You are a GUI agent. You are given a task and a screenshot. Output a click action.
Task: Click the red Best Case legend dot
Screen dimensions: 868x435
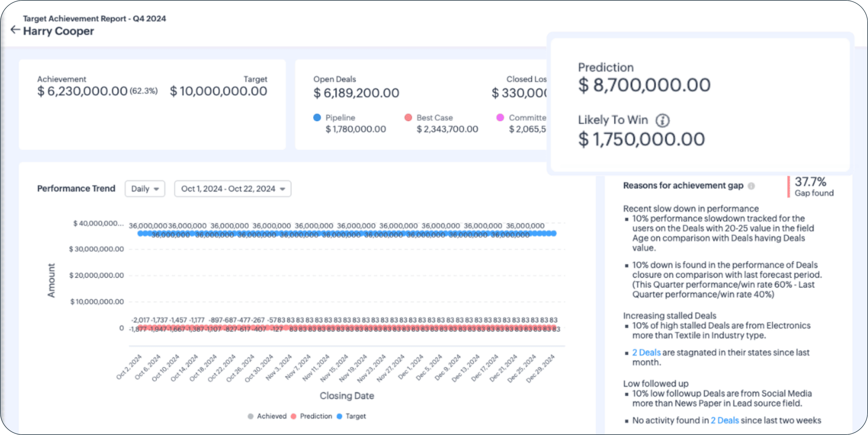[x=408, y=118]
